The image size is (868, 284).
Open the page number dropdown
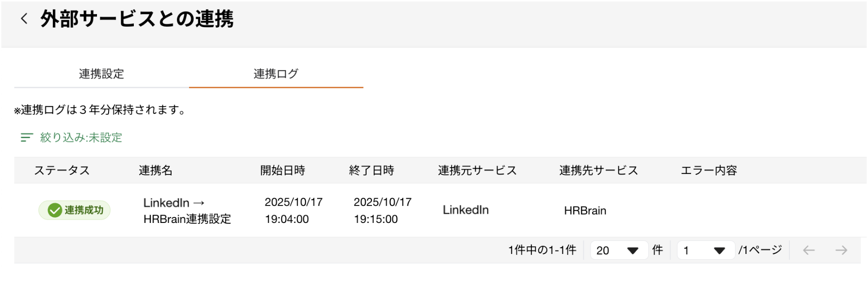point(705,251)
